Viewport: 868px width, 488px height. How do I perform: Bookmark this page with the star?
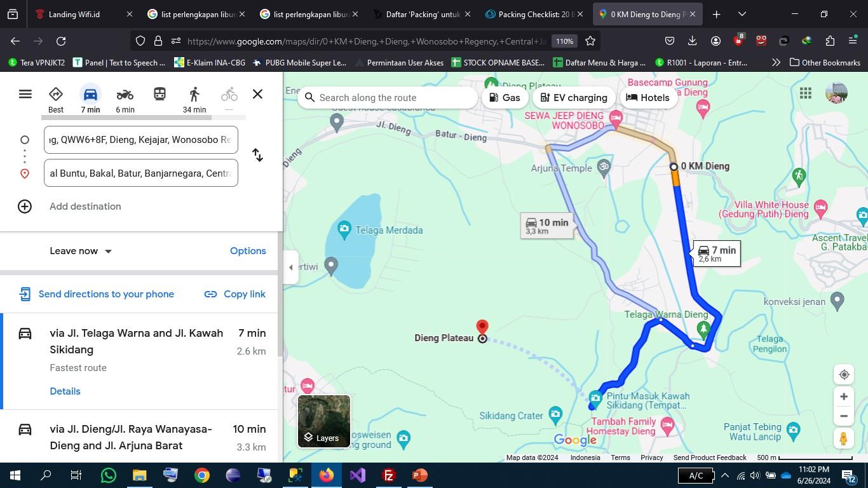click(590, 41)
